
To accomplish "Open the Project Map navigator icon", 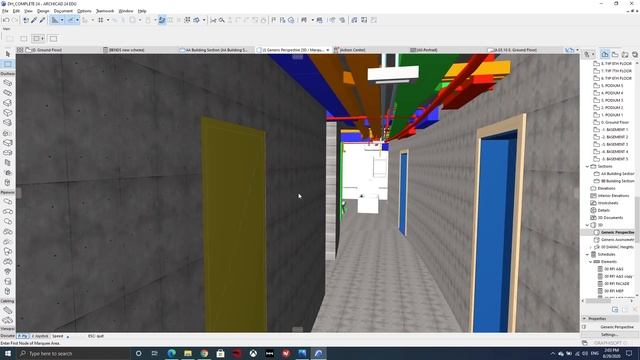I will click(x=605, y=54).
